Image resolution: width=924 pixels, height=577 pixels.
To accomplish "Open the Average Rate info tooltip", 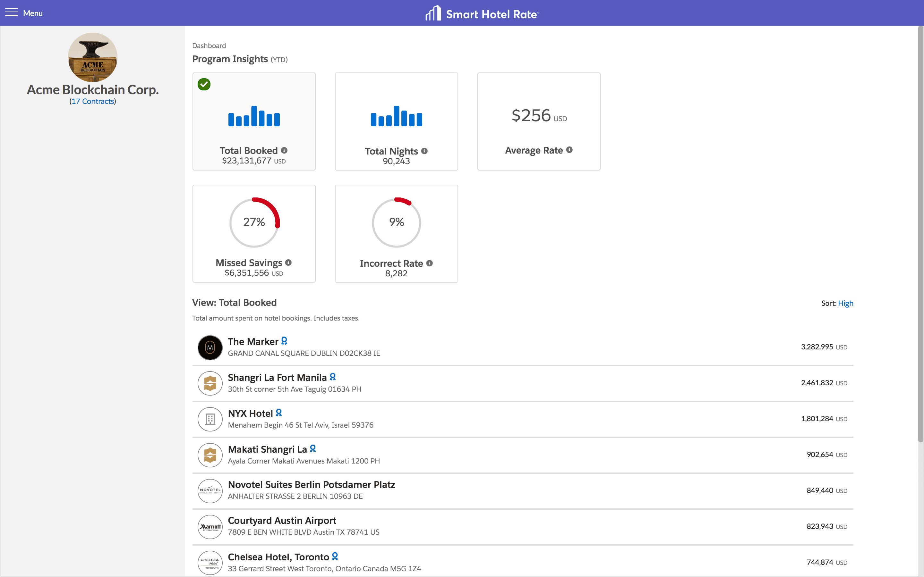I will pyautogui.click(x=569, y=150).
